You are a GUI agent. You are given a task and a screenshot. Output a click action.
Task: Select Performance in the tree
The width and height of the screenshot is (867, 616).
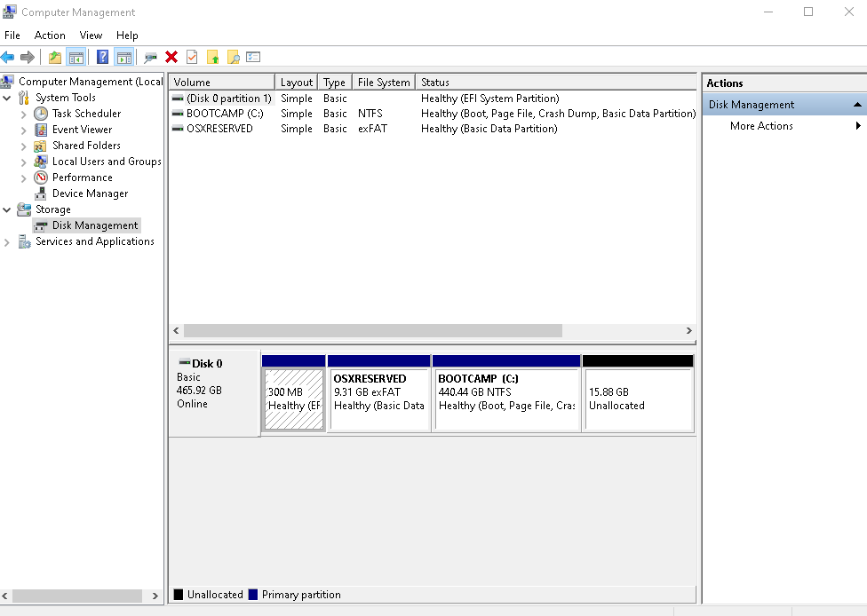coord(83,178)
